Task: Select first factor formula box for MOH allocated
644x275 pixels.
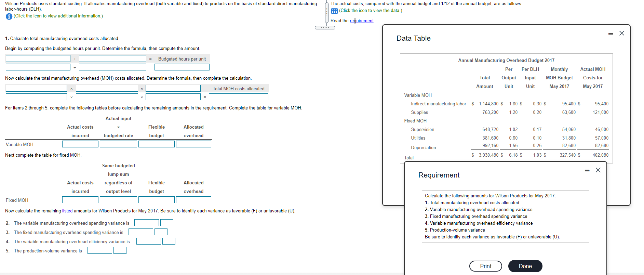Action: [x=36, y=88]
